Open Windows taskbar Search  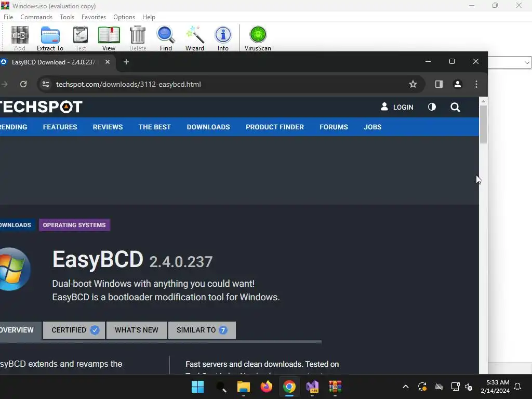[221, 387]
